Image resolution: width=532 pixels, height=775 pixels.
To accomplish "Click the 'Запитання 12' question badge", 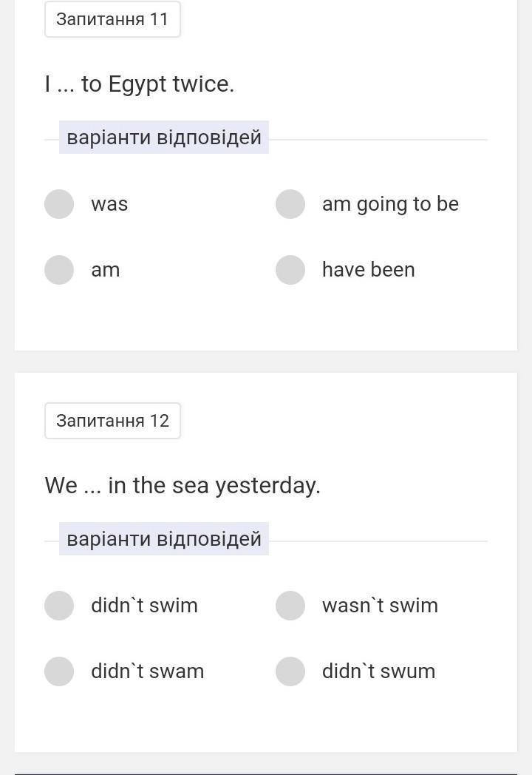I will 112,421.
